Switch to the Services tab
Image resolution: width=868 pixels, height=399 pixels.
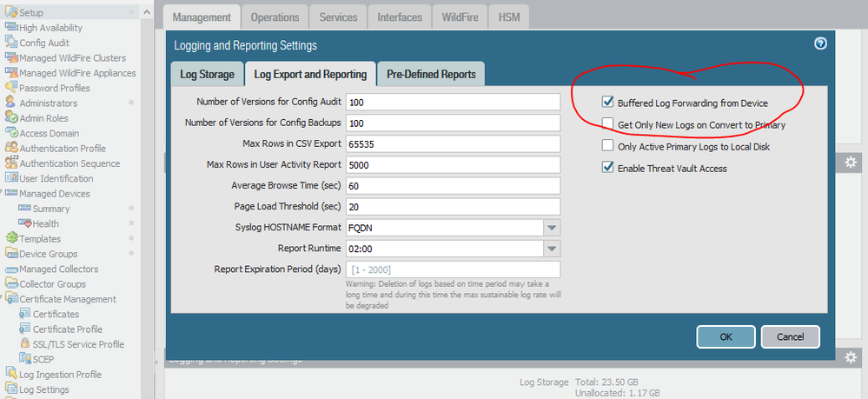point(338,17)
